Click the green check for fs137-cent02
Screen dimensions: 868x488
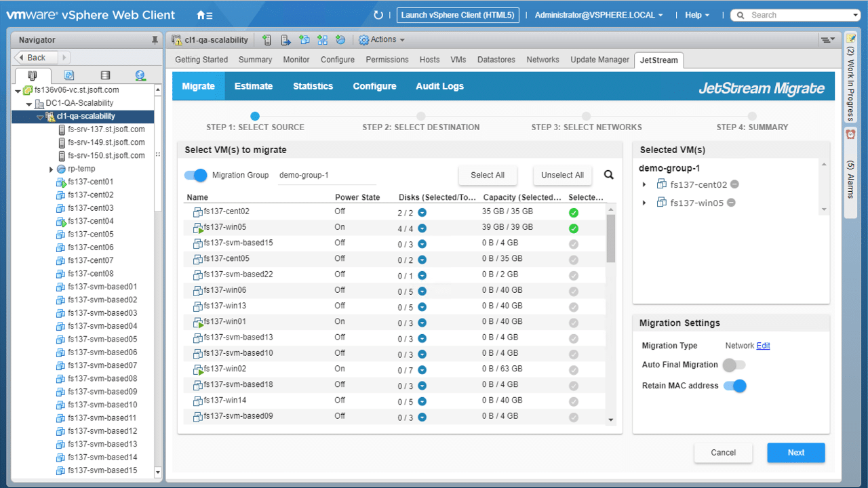(x=574, y=213)
